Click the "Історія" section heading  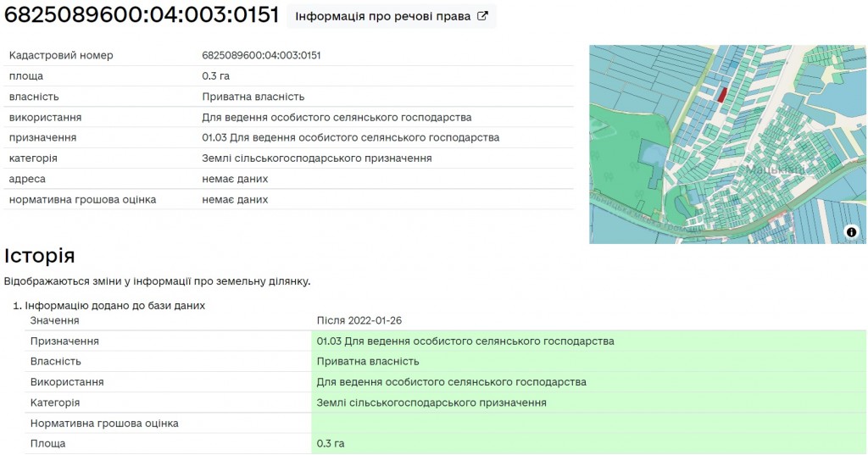(x=40, y=256)
